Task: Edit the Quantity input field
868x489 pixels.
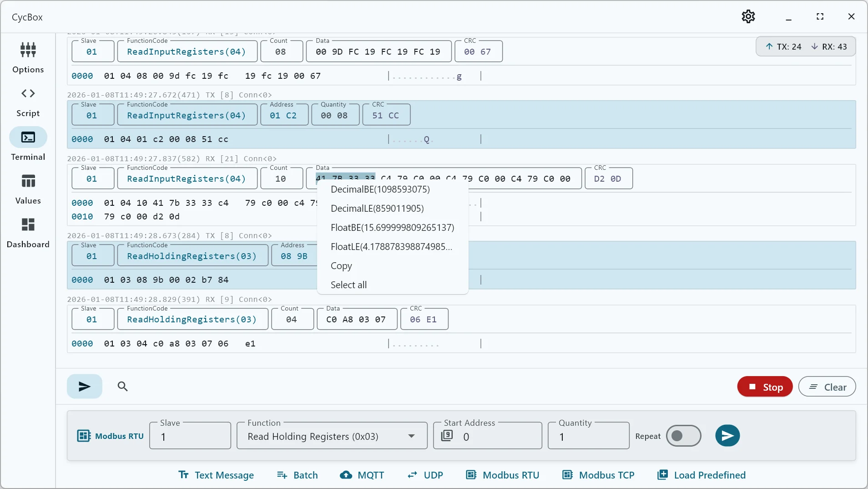Action: coord(588,436)
